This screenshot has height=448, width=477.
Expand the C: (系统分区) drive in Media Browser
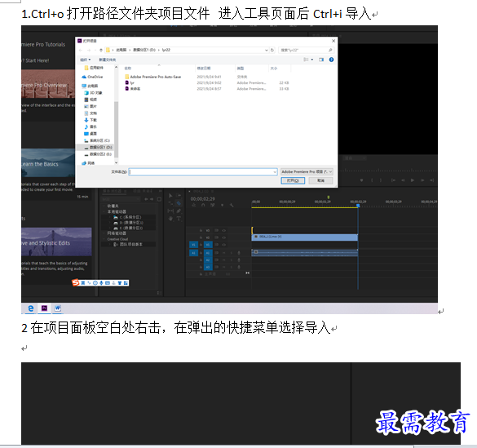[109, 217]
